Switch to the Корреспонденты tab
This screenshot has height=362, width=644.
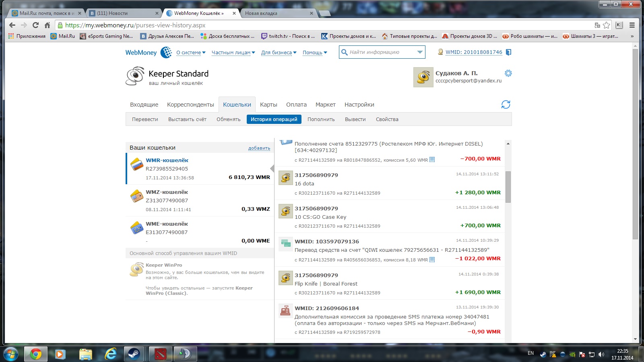[190, 105]
